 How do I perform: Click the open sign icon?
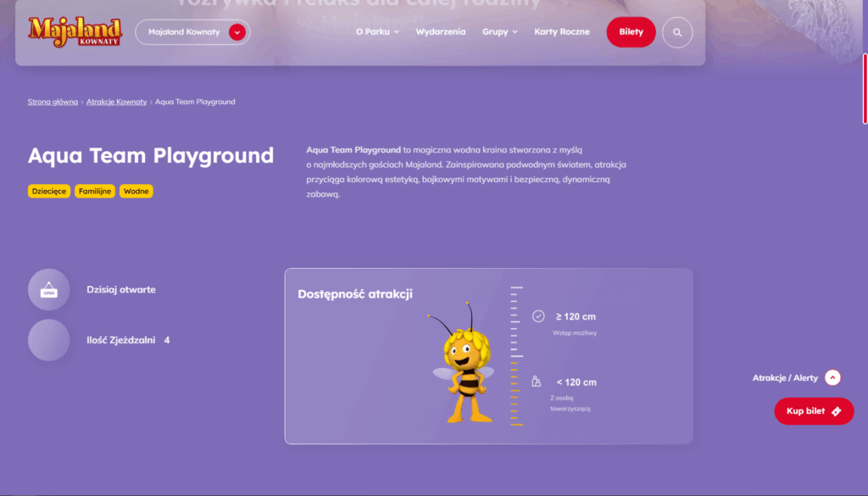48,290
